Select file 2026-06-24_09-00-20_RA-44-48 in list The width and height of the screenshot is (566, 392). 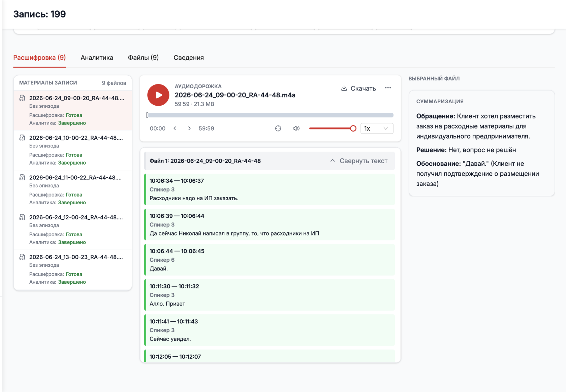pos(73,110)
